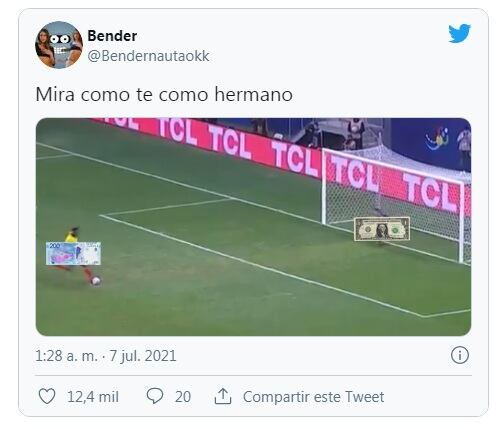Open the tweet info circle icon
This screenshot has height=429, width=503.
460,355
